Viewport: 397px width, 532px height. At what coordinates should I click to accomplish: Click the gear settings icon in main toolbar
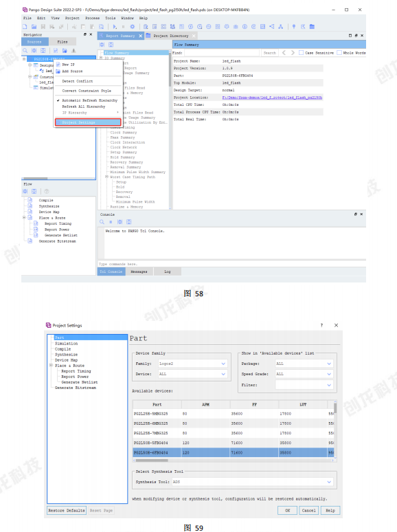coord(133,27)
